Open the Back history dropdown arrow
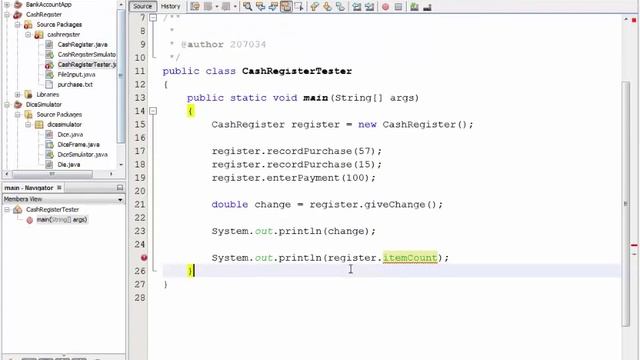Image resolution: width=640 pixels, height=360 pixels. coord(216,7)
